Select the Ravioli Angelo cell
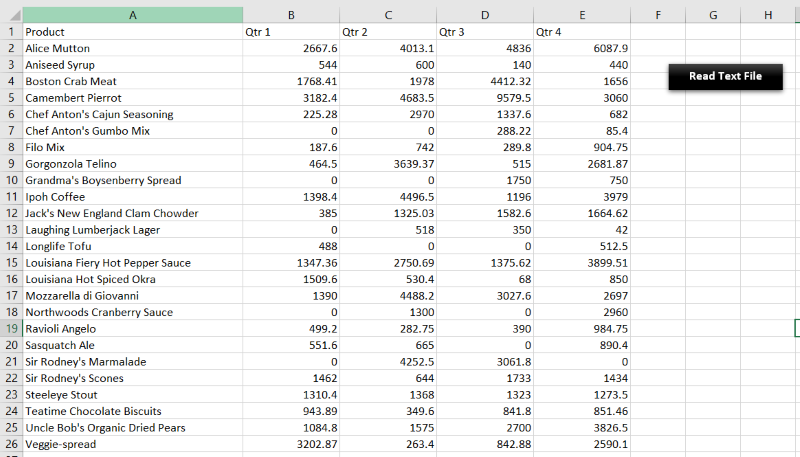This screenshot has width=800, height=457. (133, 328)
